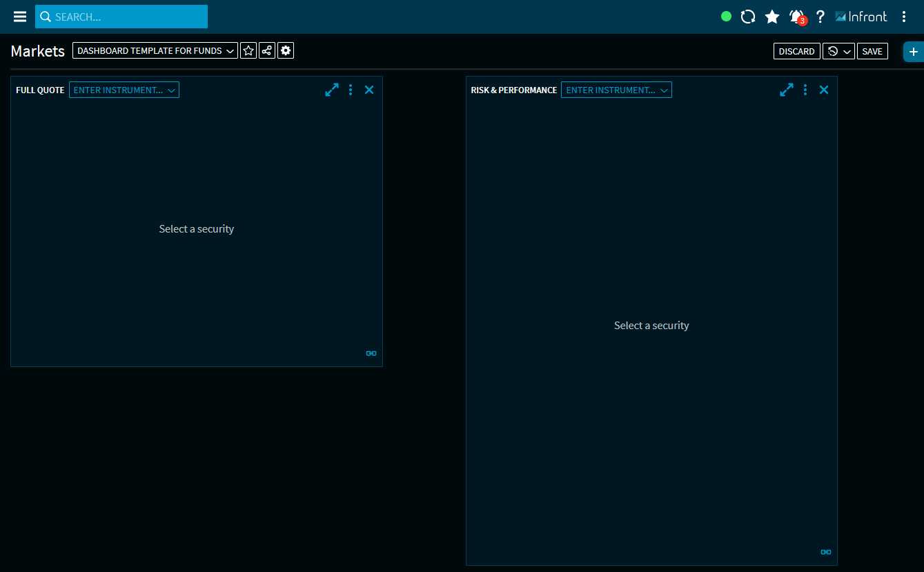Open Full Quote instrument dropdown
The image size is (924, 572).
[124, 90]
